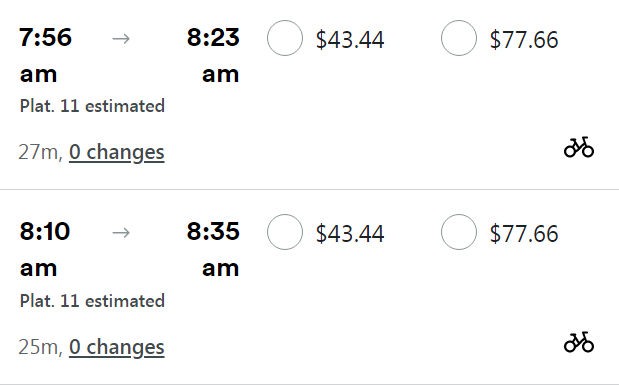Open the 0 changes link for the 25m journey
This screenshot has height=385, width=619.
pyautogui.click(x=116, y=347)
